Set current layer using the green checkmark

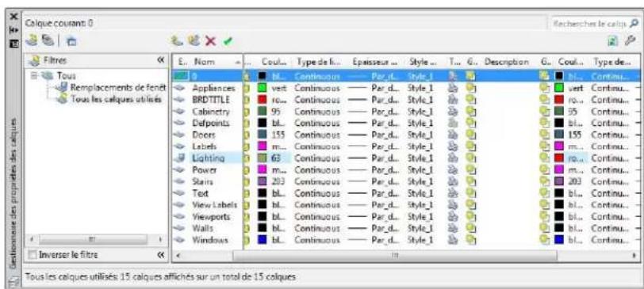[x=228, y=40]
